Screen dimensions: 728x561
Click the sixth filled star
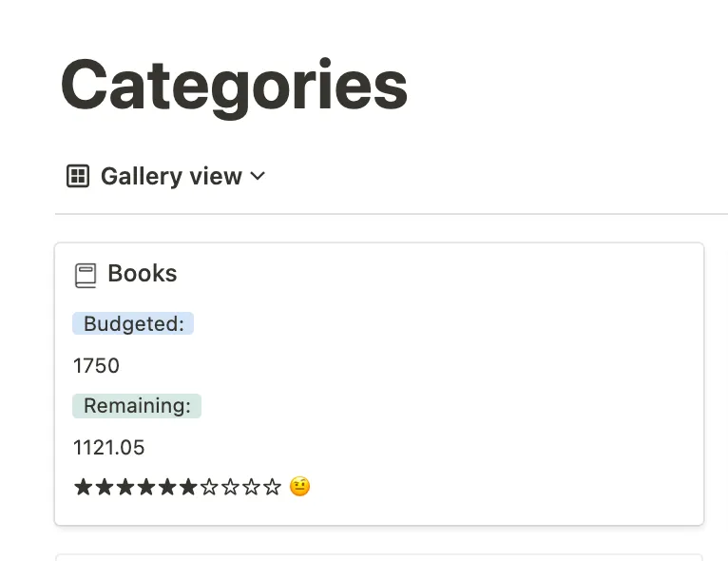(x=188, y=487)
